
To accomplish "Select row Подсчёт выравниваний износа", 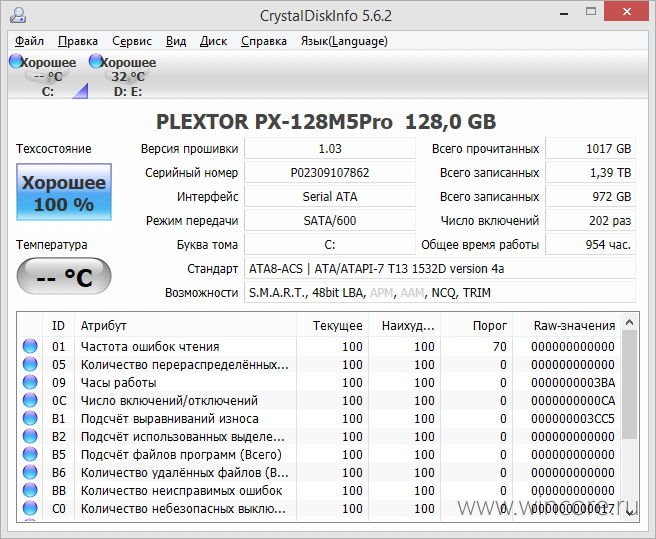I will [320, 418].
